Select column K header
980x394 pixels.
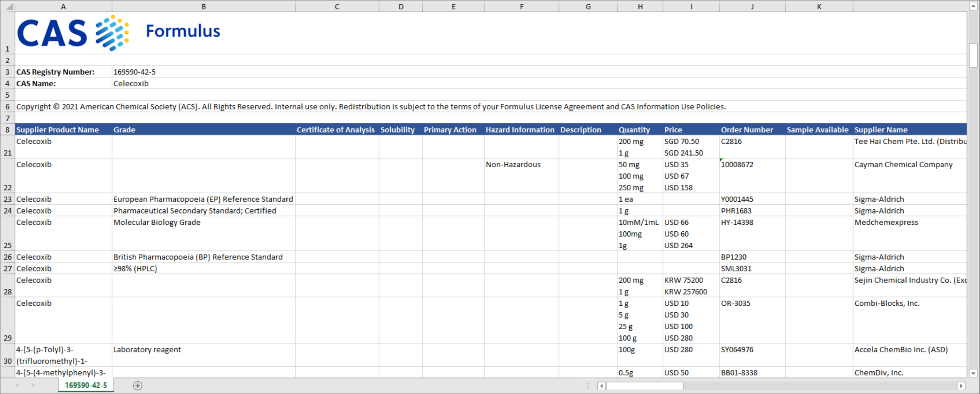(819, 7)
